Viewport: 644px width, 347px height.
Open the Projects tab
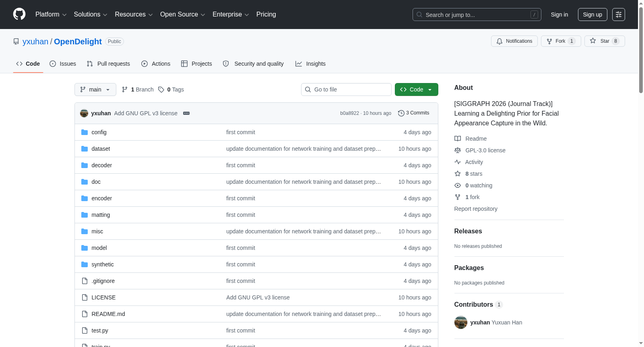click(196, 64)
